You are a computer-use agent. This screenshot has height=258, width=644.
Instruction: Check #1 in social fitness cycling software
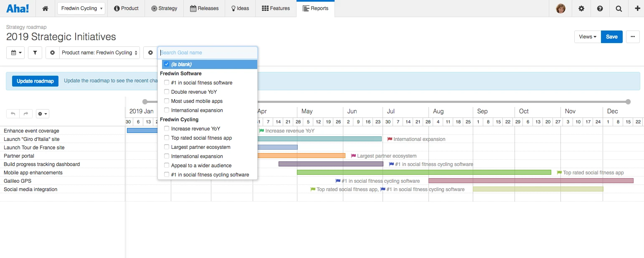[167, 174]
